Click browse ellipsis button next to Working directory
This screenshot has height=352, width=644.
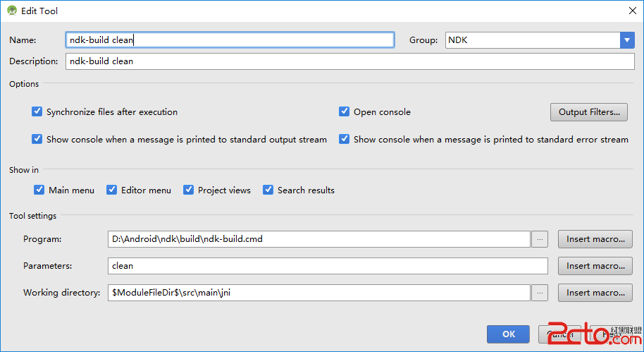point(540,293)
